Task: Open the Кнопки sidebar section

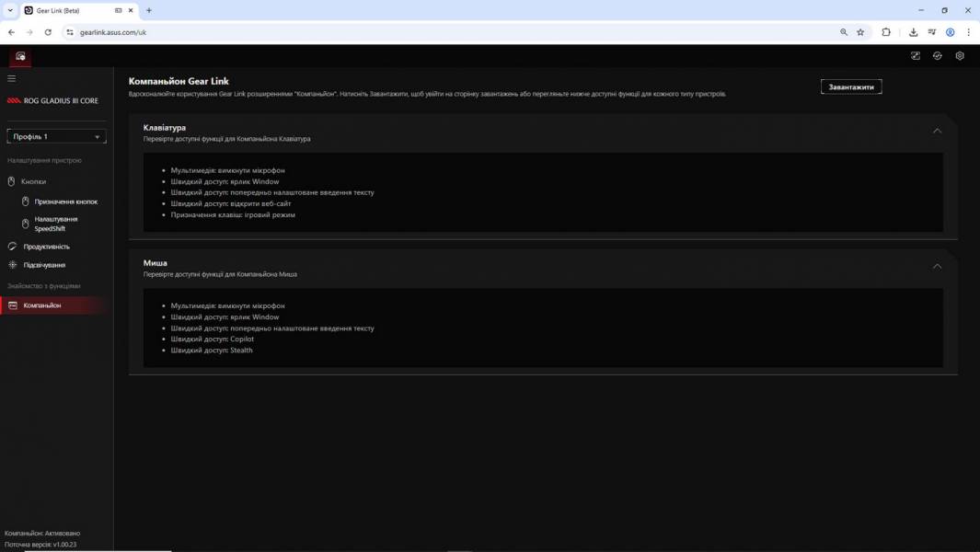Action: point(33,181)
